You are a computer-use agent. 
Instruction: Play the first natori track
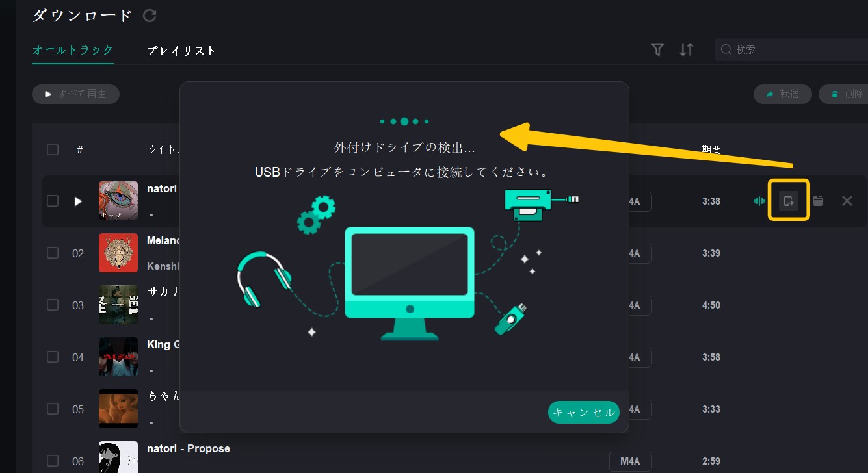coord(78,201)
